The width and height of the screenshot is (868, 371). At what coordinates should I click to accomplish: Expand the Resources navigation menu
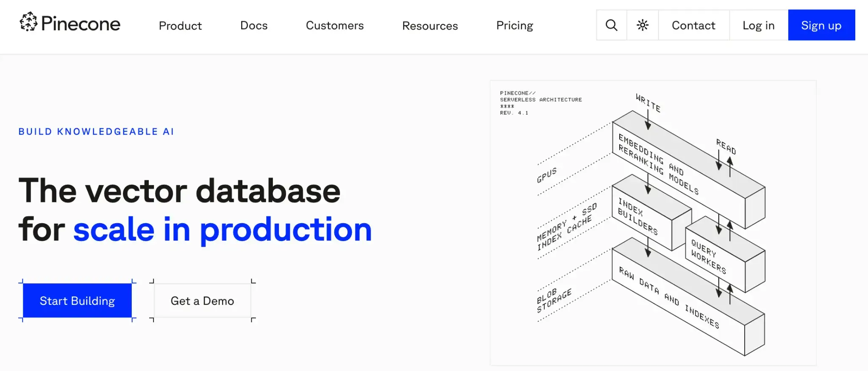click(430, 26)
